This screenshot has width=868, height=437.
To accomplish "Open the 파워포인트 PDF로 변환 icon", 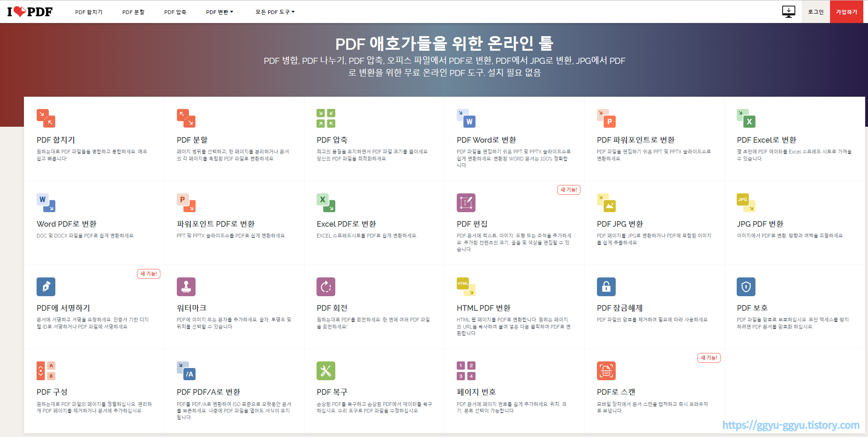I will [x=186, y=202].
